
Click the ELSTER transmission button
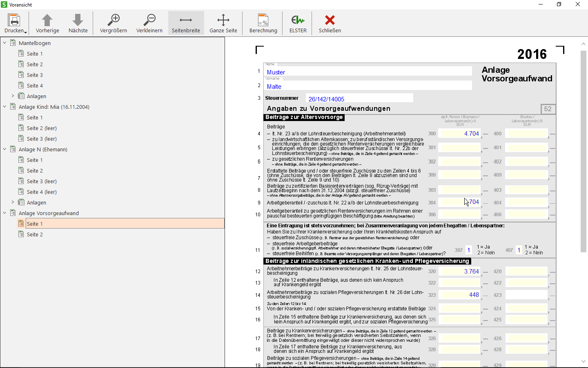298,23
